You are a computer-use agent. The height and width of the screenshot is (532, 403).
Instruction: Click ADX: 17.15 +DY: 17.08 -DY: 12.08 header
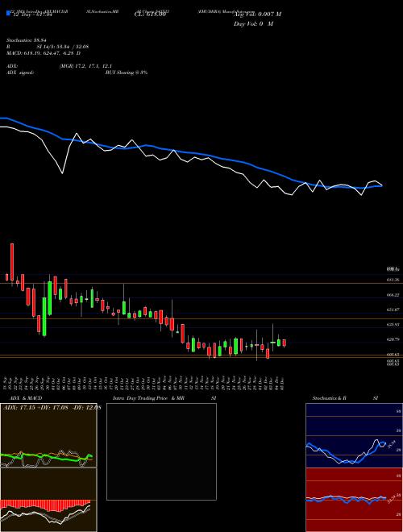52,407
